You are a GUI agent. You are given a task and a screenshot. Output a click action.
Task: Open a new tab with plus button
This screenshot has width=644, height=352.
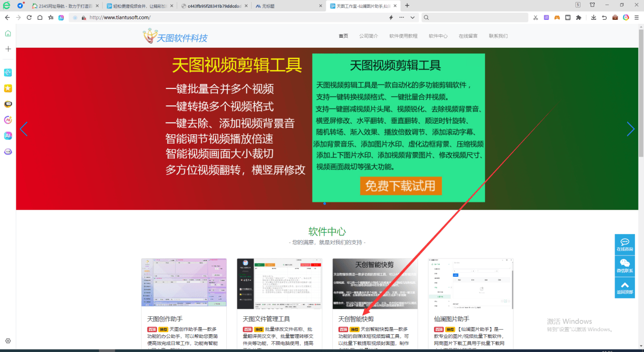[x=407, y=6]
